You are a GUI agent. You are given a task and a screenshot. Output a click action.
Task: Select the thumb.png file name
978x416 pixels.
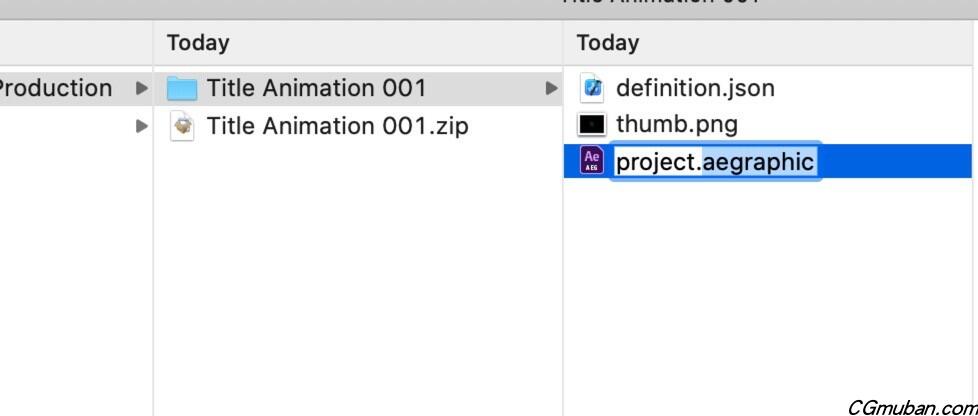(677, 125)
